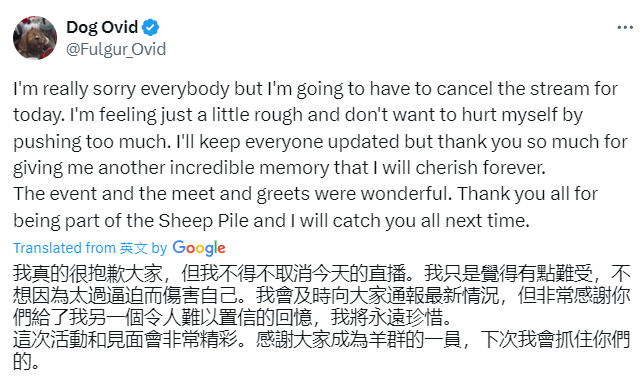Click the blue verified badge beside Dog Ovid
This screenshot has width=642, height=377.
(x=150, y=27)
